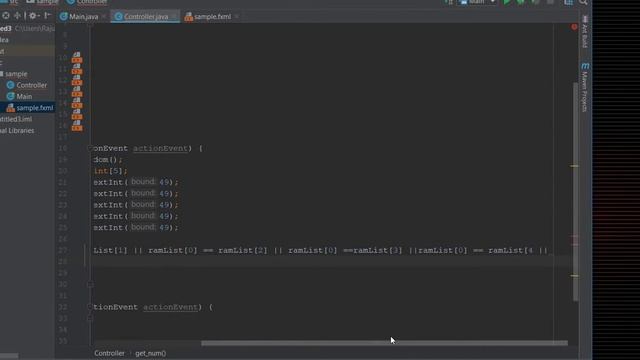Click actionEvent parameter on line 18

point(160,148)
